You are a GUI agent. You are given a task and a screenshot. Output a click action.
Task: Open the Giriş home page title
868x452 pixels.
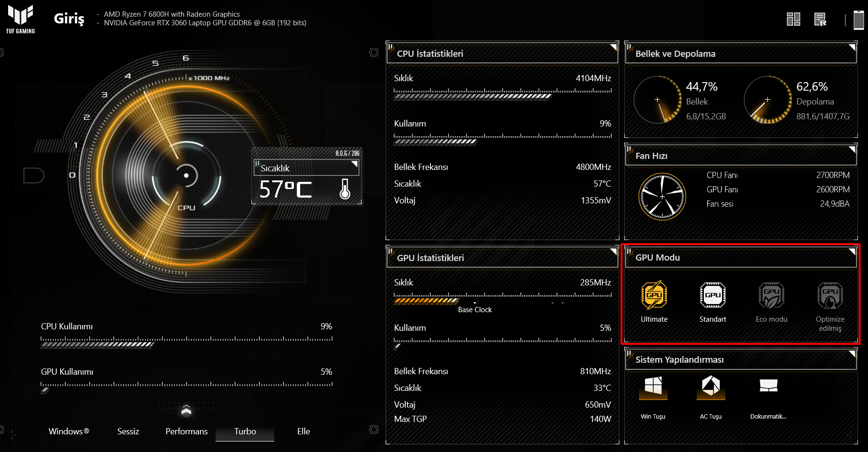pyautogui.click(x=69, y=19)
